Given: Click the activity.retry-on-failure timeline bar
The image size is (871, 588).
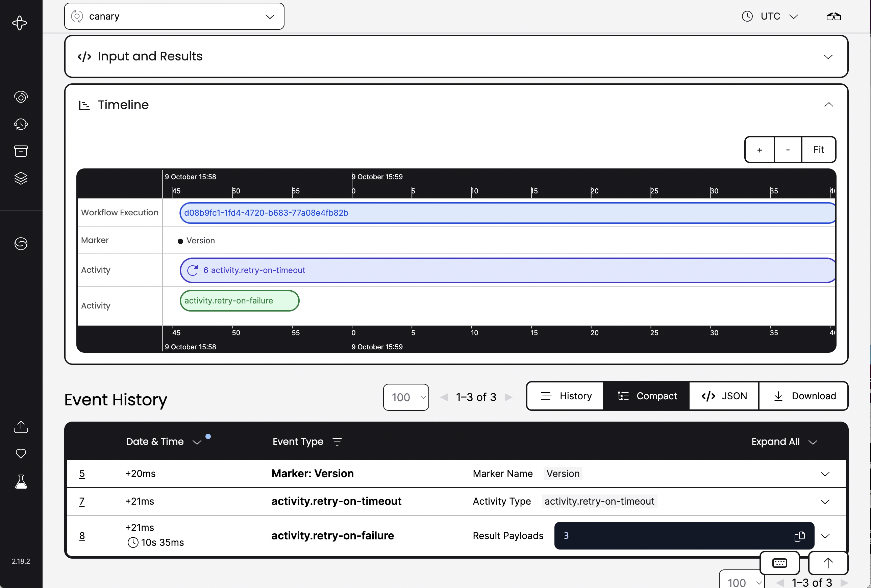Looking at the screenshot, I should coord(240,301).
